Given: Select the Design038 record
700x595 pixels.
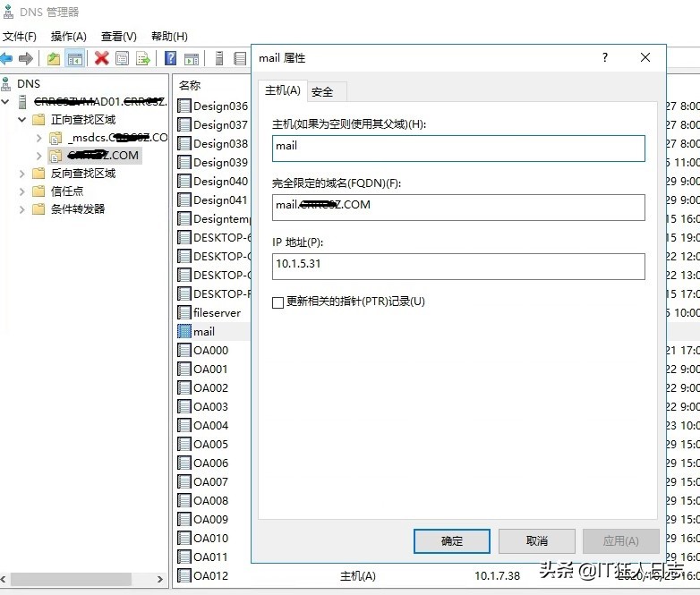Looking at the screenshot, I should point(212,143).
